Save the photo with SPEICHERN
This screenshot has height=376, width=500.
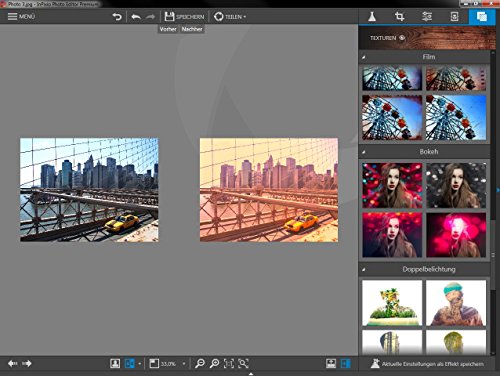coord(184,16)
